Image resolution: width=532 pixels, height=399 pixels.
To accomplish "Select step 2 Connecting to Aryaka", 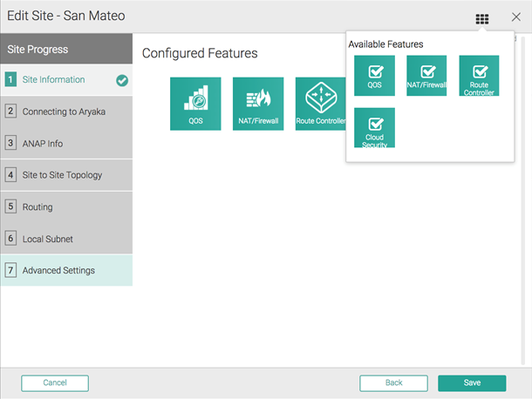I will 63,112.
